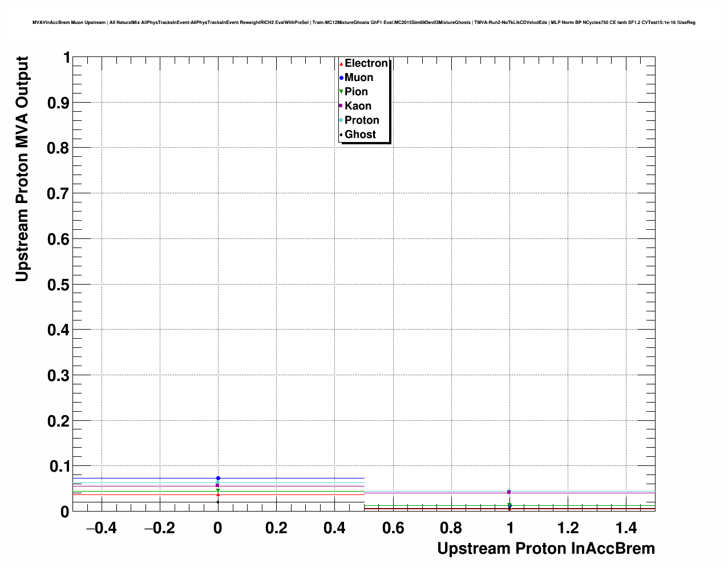Select the Ghost legend text label
Screen dimensions: 728x568
[360, 135]
